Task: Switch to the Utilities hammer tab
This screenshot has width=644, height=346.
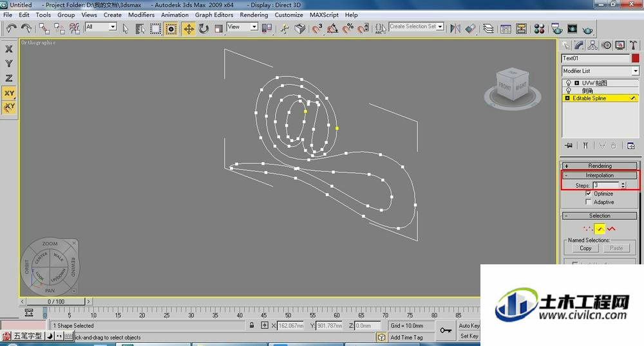Action: tap(633, 45)
